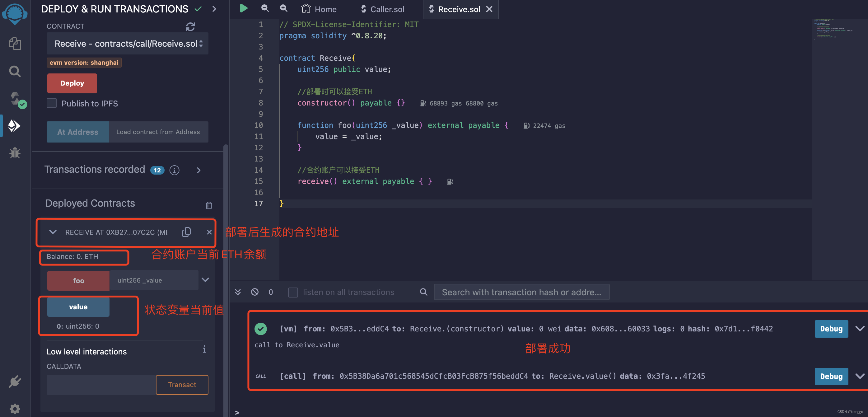868x417 pixels.
Task: Open the Search in files panel
Action: pos(15,71)
